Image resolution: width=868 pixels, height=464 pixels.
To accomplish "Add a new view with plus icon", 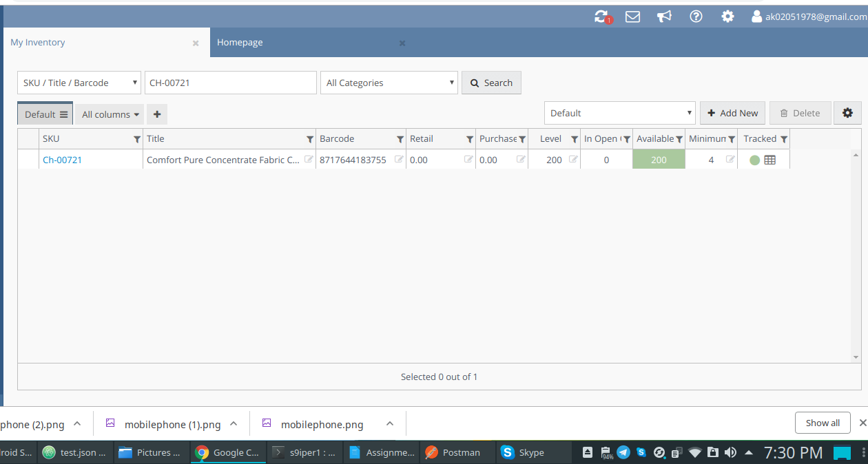I will [x=157, y=114].
